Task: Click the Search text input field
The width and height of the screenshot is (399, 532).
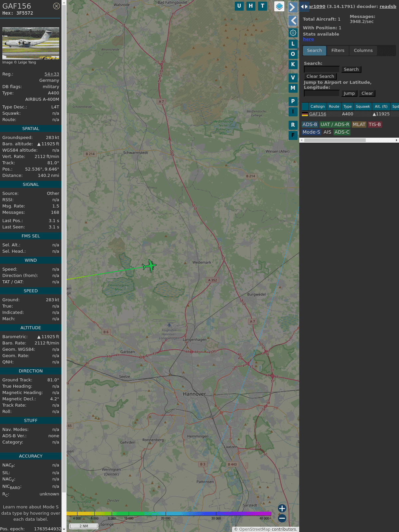Action: point(322,69)
